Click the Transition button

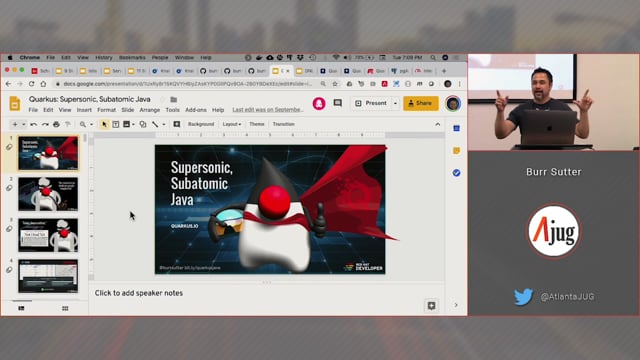[284, 124]
